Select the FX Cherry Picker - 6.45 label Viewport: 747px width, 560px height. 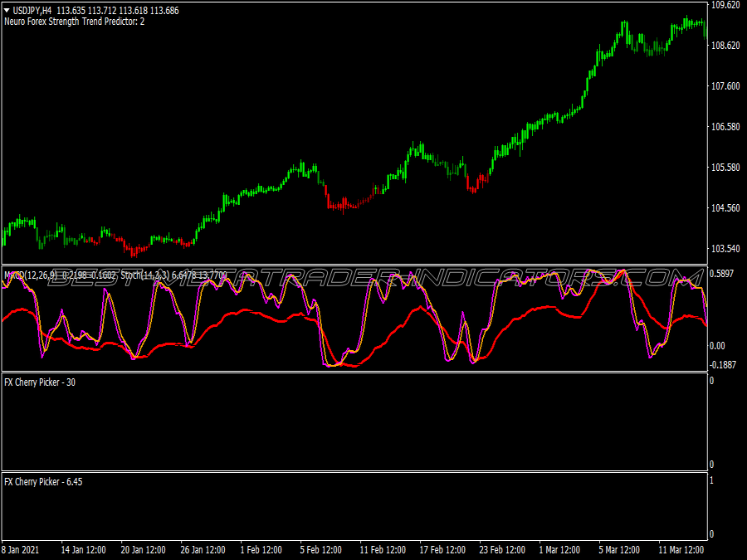point(43,482)
